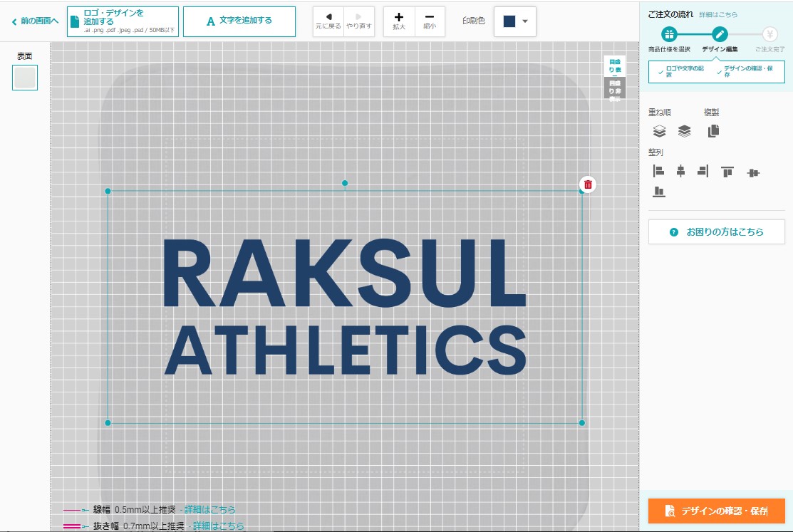
Task: Click the pencil icon for デザイン編集 step
Action: (719, 34)
